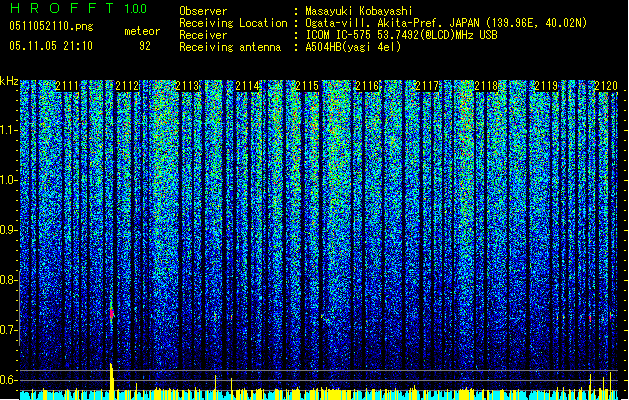This screenshot has height=400, width=629.
Task: Click the 2111 time marker
Action: (x=67, y=86)
